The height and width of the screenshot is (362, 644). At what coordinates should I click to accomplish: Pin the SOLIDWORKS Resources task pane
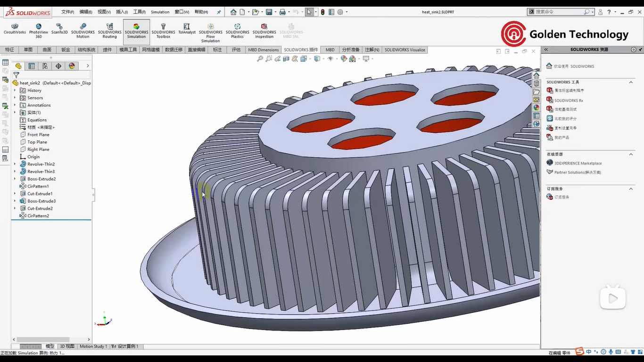pos(640,49)
